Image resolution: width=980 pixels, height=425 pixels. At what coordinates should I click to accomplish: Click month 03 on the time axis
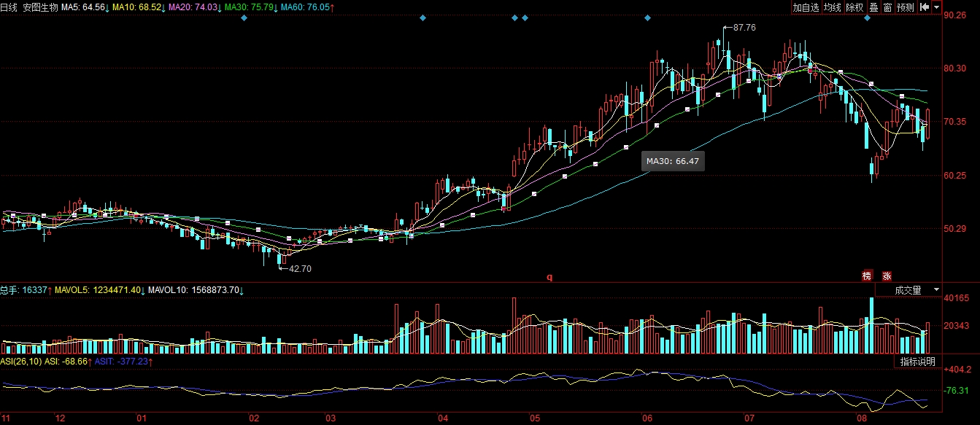pyautogui.click(x=331, y=419)
